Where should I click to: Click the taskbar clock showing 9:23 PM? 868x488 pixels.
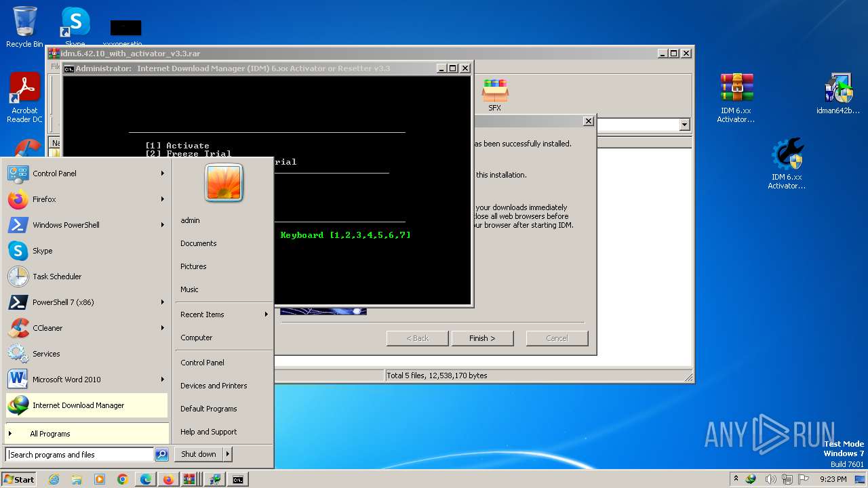click(x=833, y=479)
